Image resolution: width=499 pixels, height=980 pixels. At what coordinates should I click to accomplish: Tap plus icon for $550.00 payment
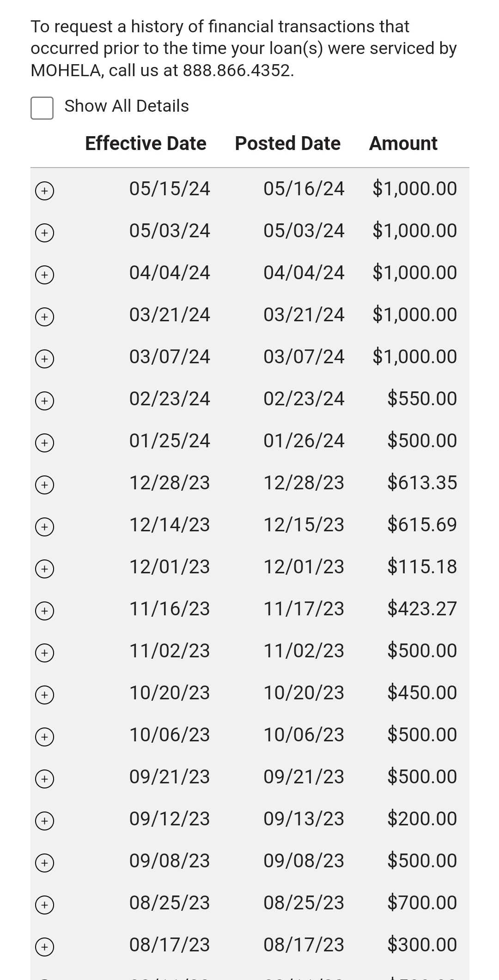click(x=44, y=401)
